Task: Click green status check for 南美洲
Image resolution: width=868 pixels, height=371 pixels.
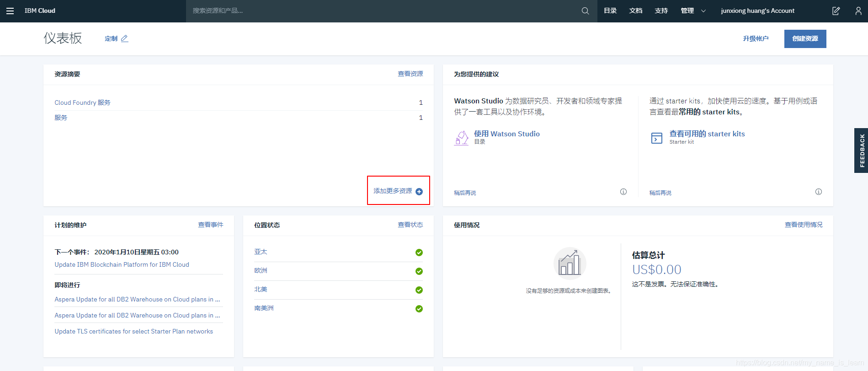Action: point(419,309)
